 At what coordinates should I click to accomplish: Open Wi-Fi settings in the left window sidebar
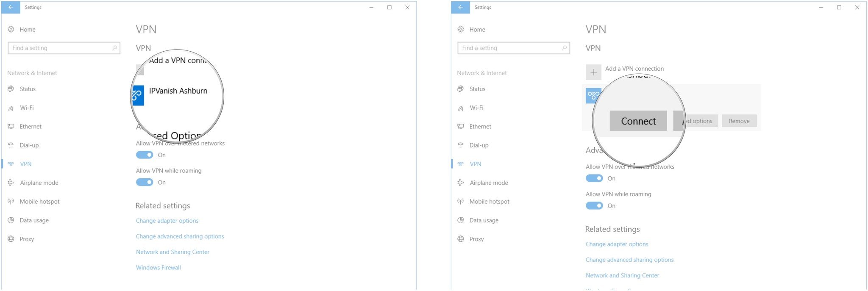[27, 108]
